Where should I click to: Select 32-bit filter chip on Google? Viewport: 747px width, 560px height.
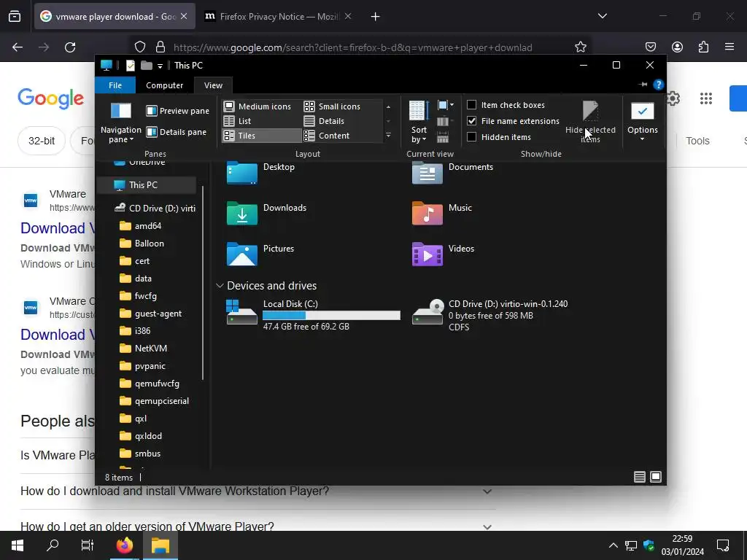(42, 141)
